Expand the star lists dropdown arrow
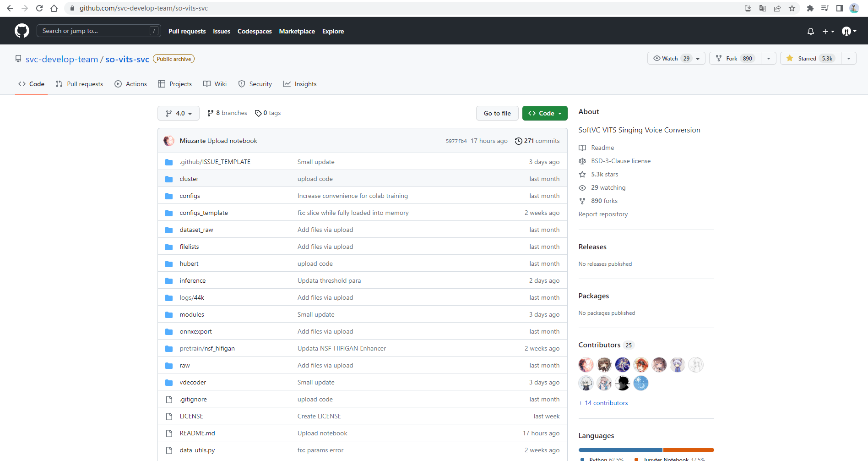This screenshot has width=868, height=461. pos(849,59)
